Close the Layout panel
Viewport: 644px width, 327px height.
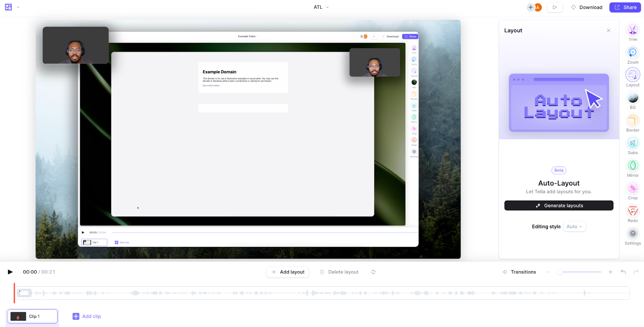pyautogui.click(x=609, y=31)
